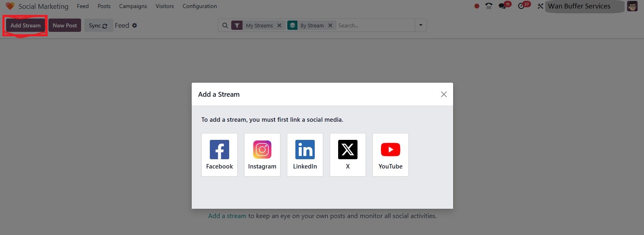Select the Instagram social media icon
Image resolution: width=644 pixels, height=235 pixels.
[x=262, y=150]
